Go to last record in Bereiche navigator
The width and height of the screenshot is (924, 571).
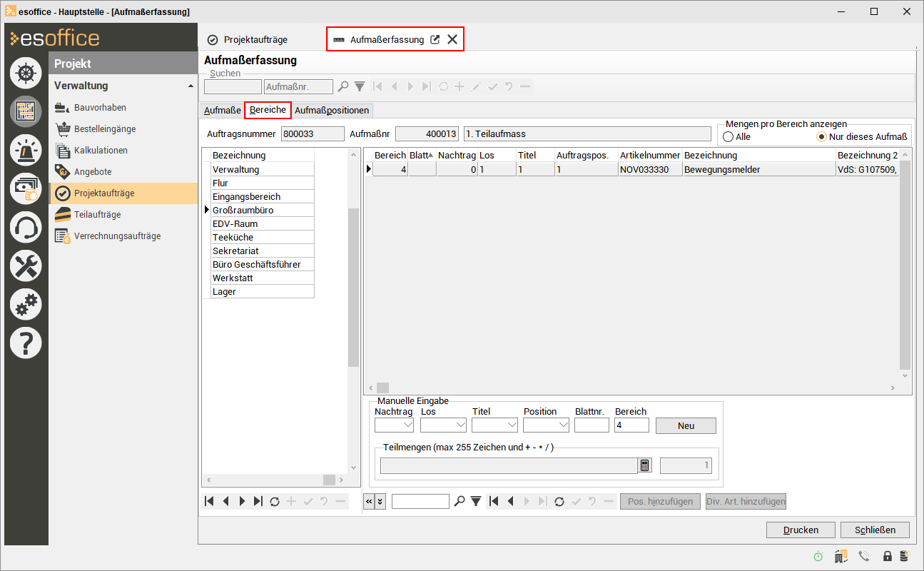[x=258, y=501]
